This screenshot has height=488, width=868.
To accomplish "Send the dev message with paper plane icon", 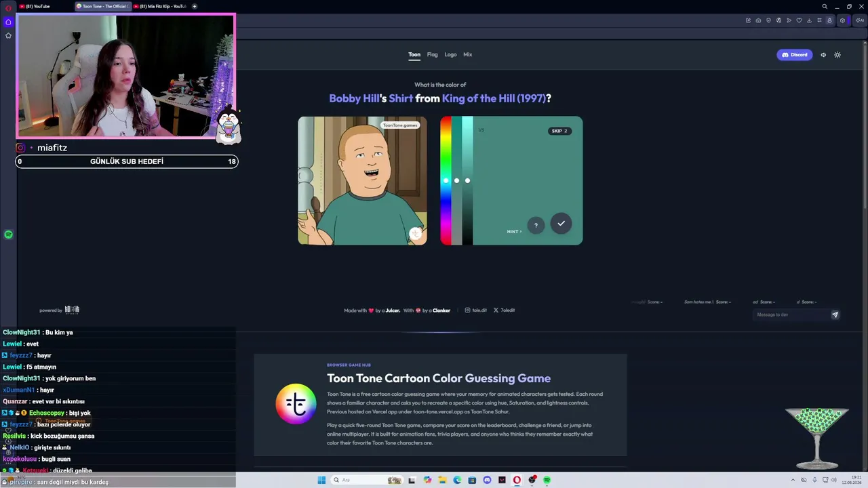I will point(835,314).
